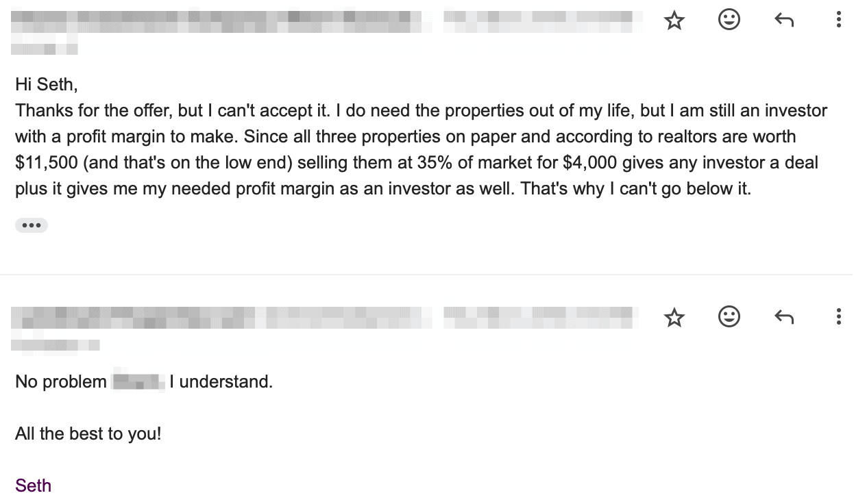This screenshot has height=504, width=854.
Task: Click the "Hi Seth," greeting line
Action: [47, 84]
